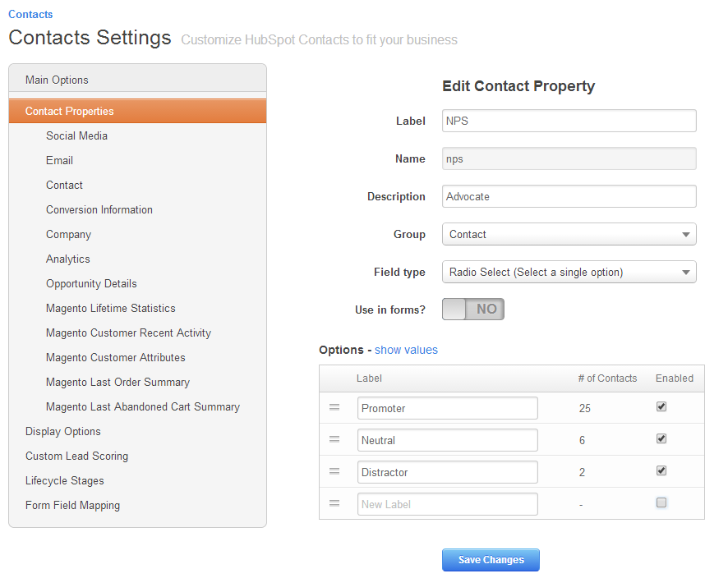
Task: Click the show values link
Action: coord(406,351)
